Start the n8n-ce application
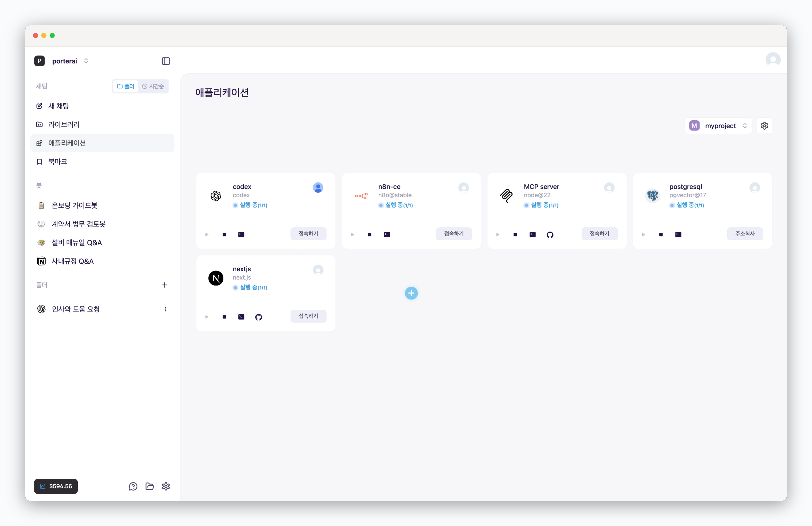Screen dimensions: 812x526 click(x=353, y=235)
